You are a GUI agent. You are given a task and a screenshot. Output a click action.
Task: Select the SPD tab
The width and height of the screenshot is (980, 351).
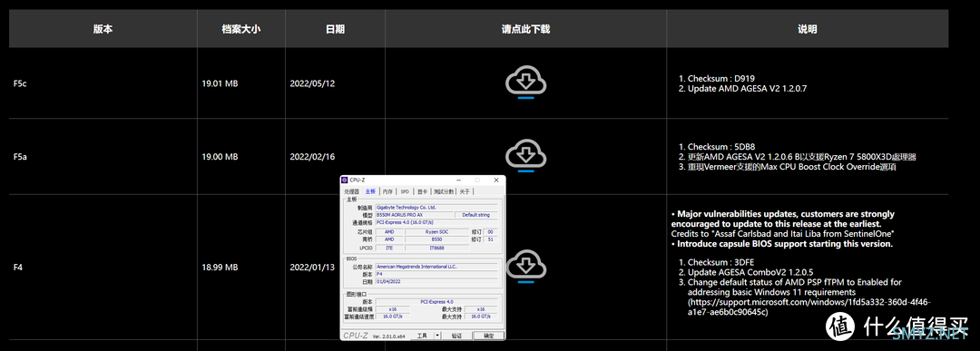pos(405,191)
